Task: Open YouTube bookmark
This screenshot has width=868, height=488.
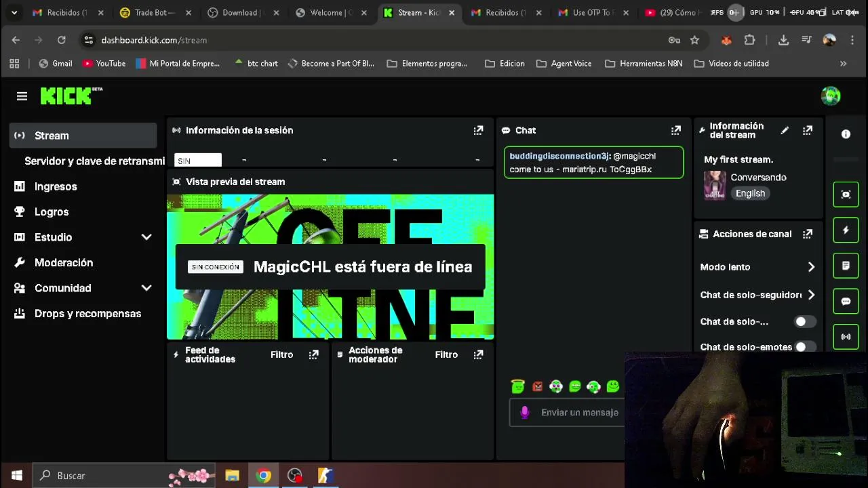Action: pyautogui.click(x=104, y=63)
